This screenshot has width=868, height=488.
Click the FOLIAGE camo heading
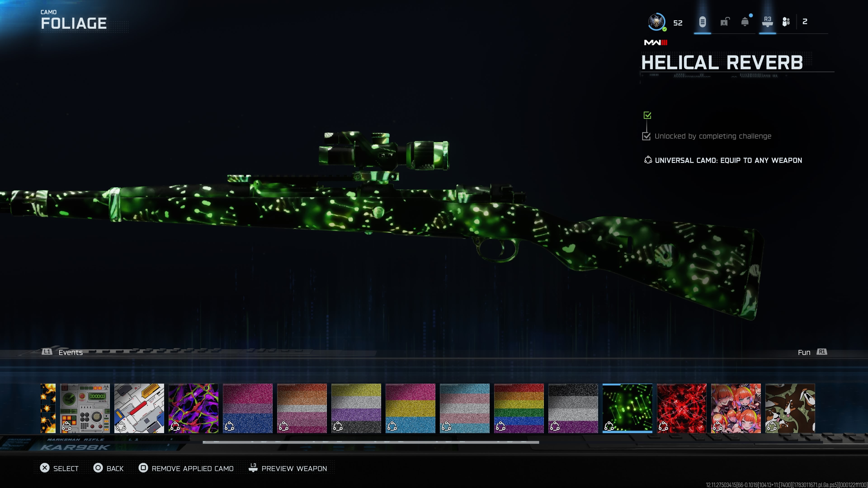[x=74, y=23]
